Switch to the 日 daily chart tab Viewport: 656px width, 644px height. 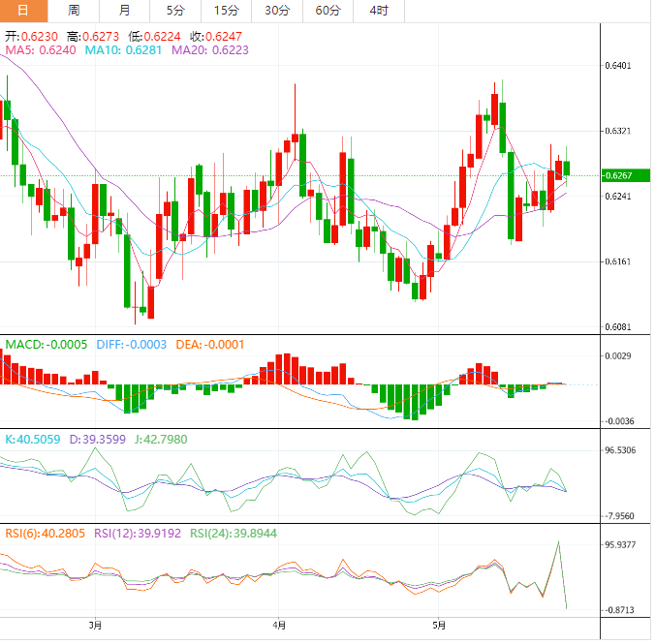click(24, 11)
